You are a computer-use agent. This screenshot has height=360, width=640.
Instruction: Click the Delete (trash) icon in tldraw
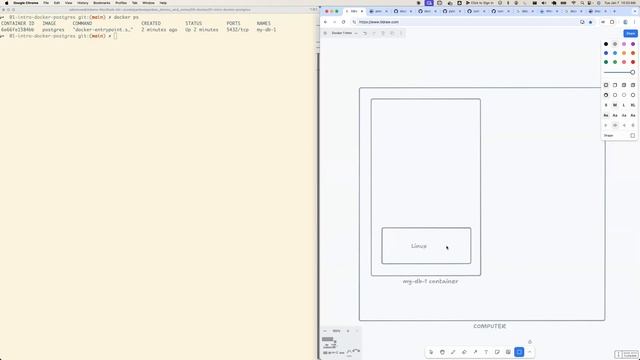pyautogui.click(x=383, y=33)
